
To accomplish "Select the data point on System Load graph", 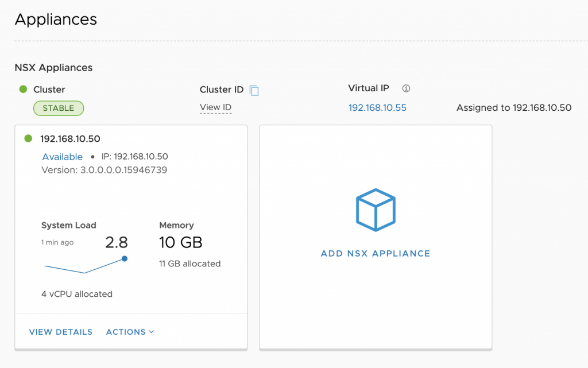I will [x=125, y=258].
